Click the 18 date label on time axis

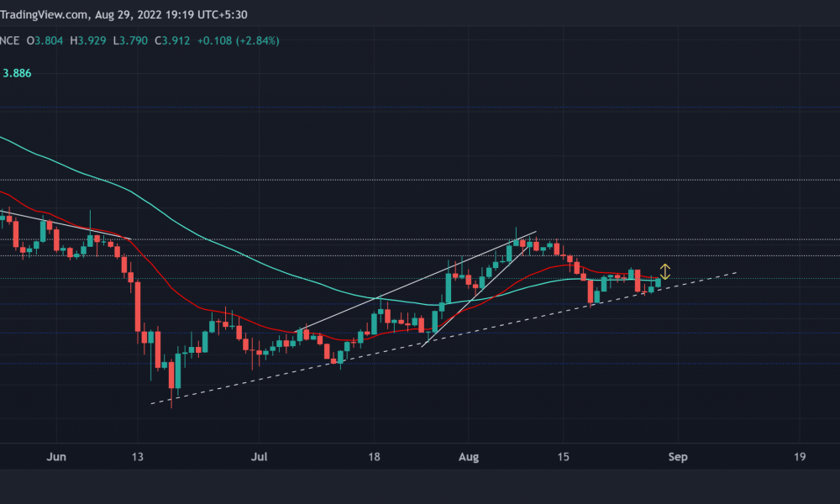coord(374,457)
